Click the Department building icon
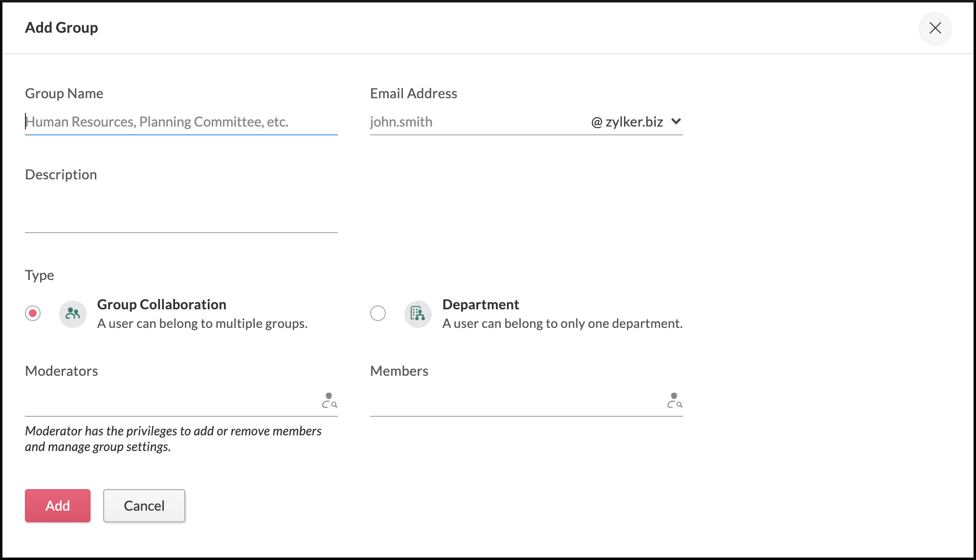Viewport: 976px width, 560px height. (418, 314)
